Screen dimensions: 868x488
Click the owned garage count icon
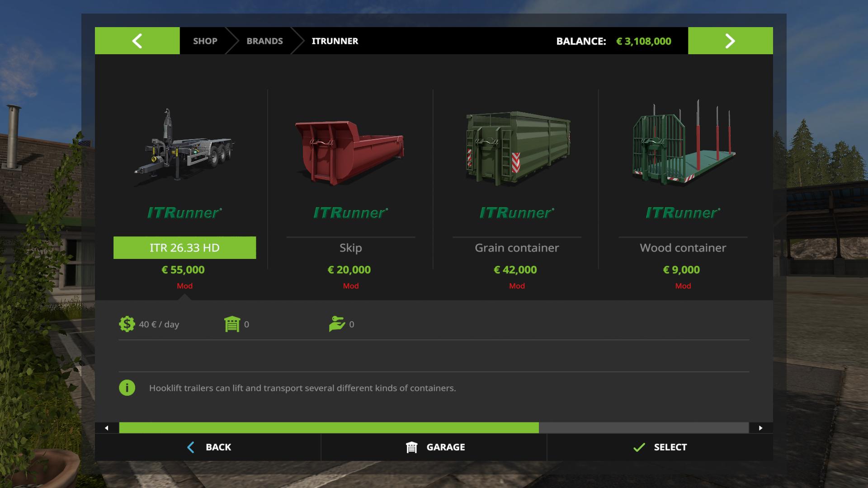pos(232,324)
